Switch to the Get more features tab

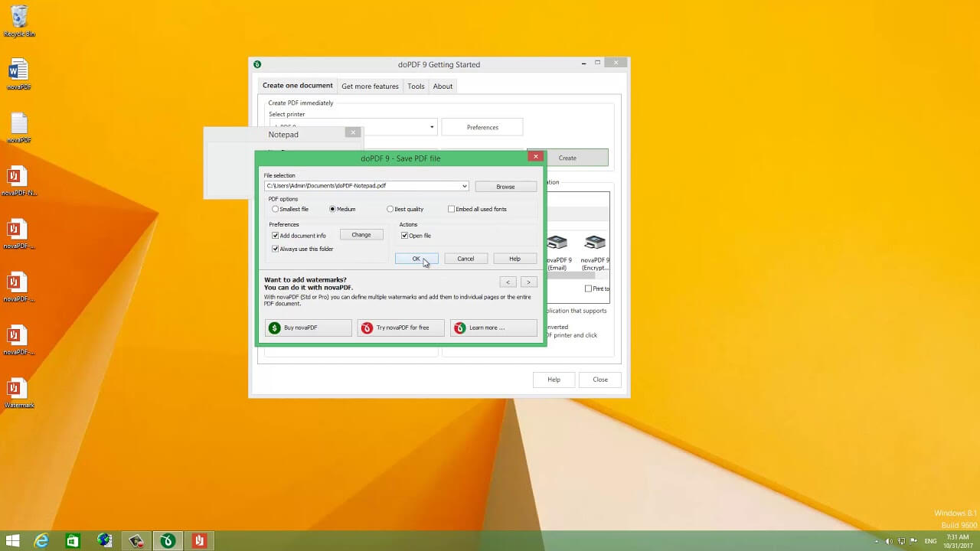pos(370,86)
